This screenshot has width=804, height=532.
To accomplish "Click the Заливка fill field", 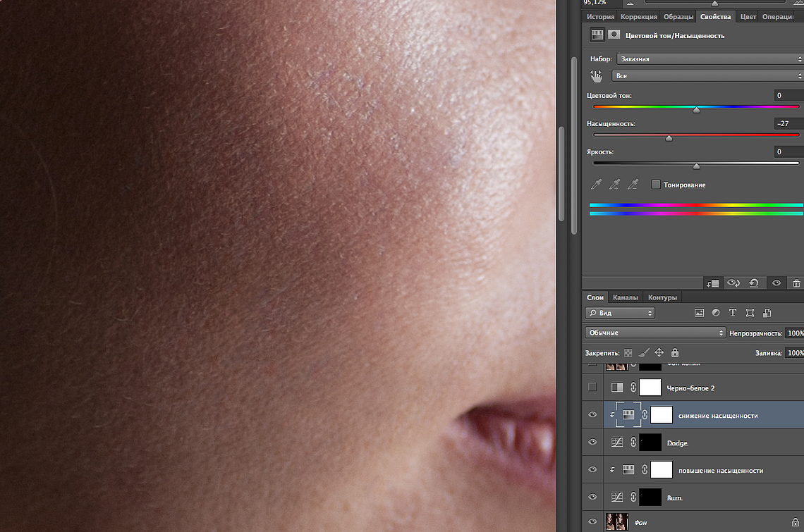I will [795, 352].
